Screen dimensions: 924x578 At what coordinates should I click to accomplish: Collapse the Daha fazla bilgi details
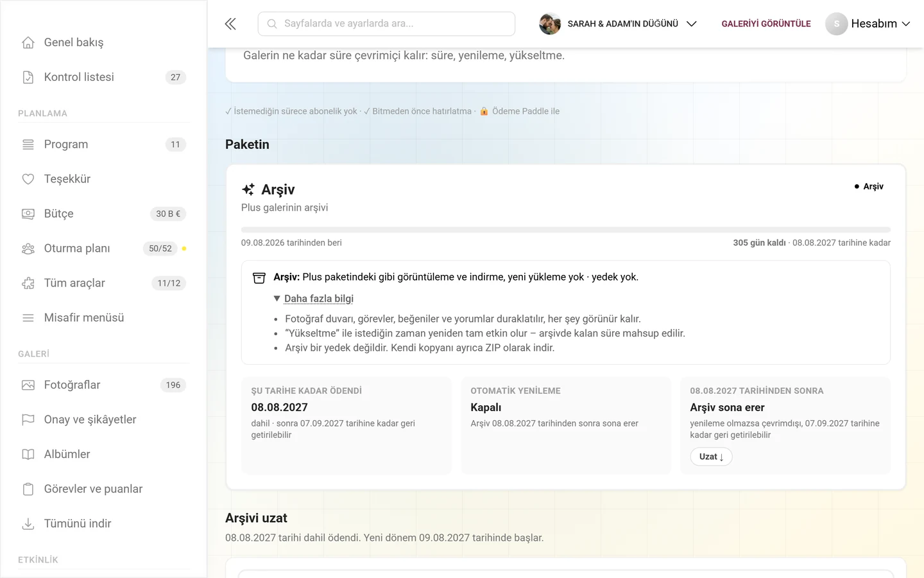[314, 299]
